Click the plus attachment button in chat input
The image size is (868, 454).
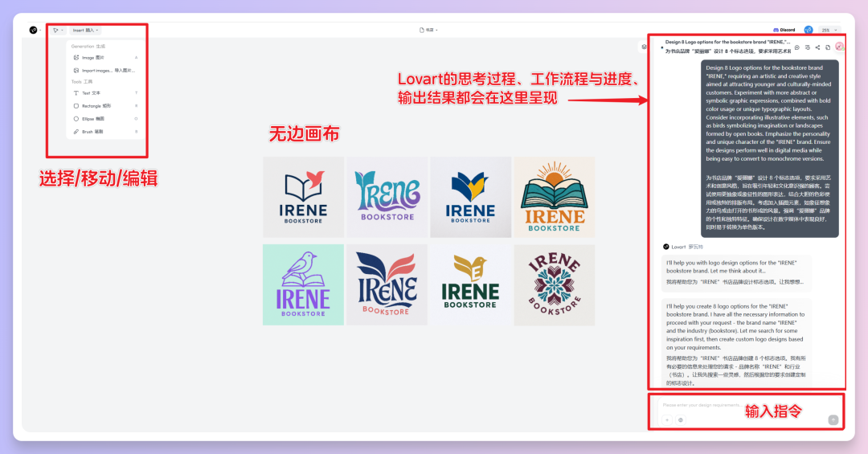[667, 420]
